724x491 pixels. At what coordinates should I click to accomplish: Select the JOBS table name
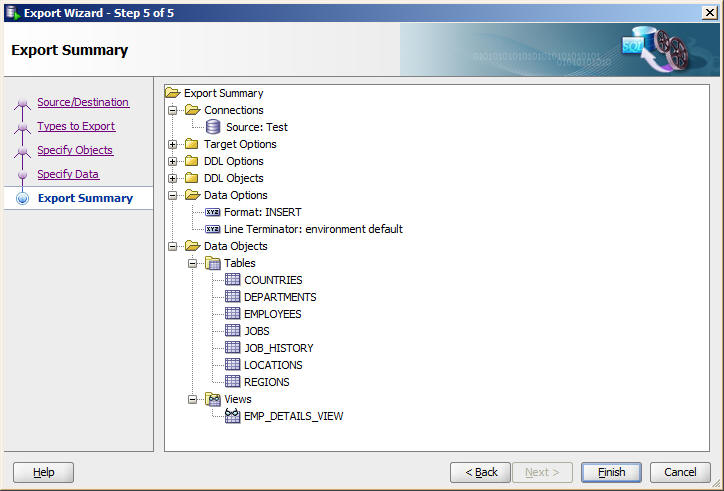[x=257, y=331]
